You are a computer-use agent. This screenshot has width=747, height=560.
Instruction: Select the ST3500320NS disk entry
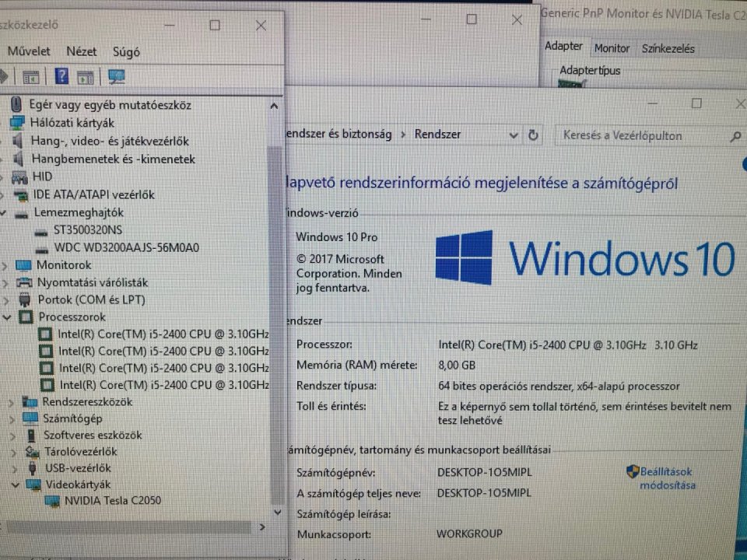pyautogui.click(x=88, y=230)
